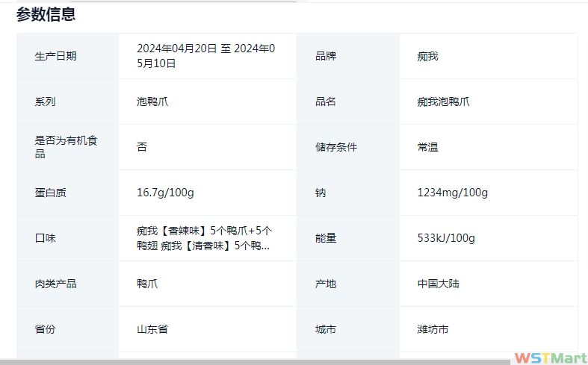Click the sodium value 1234mg/100g
The image size is (588, 365).
pos(452,193)
